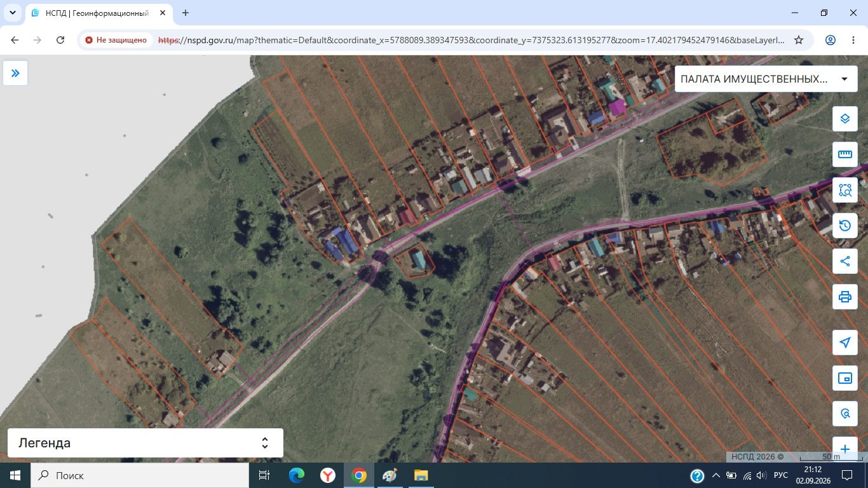Toggle the overview mini-map icon
Image resolution: width=868 pixels, height=488 pixels.
[844, 378]
